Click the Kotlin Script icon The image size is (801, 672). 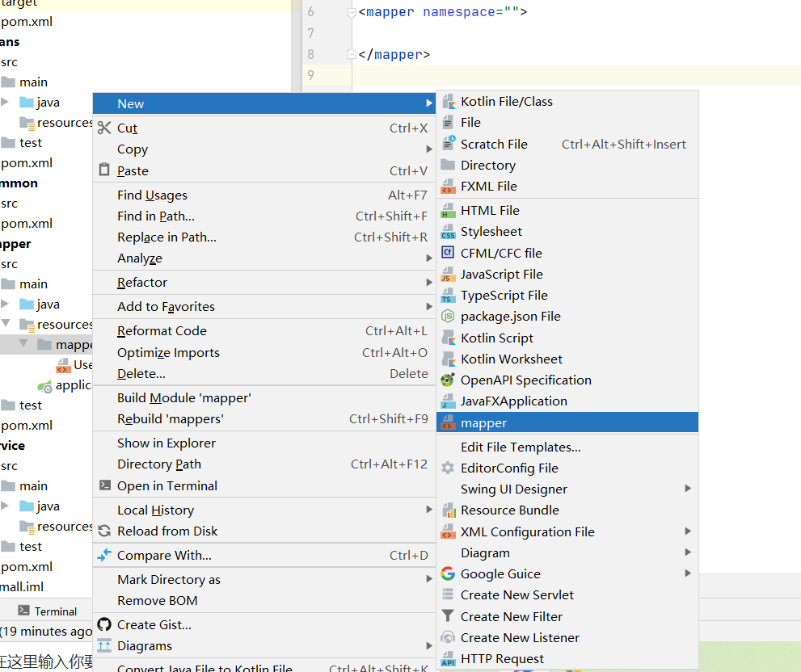pos(448,338)
